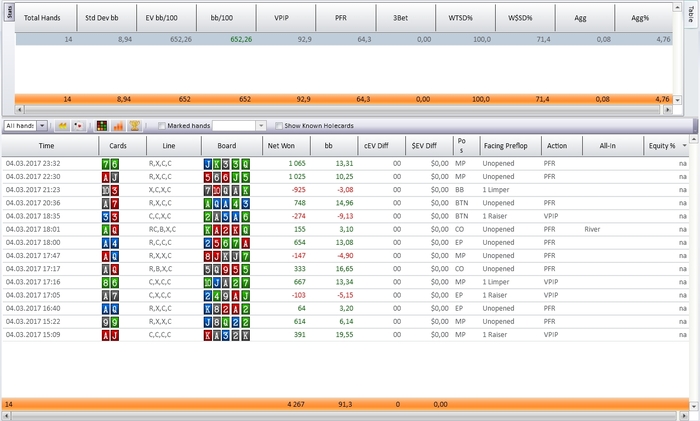This screenshot has width=700, height=421.
Task: Click the BB position cell
Action: [x=459, y=190]
